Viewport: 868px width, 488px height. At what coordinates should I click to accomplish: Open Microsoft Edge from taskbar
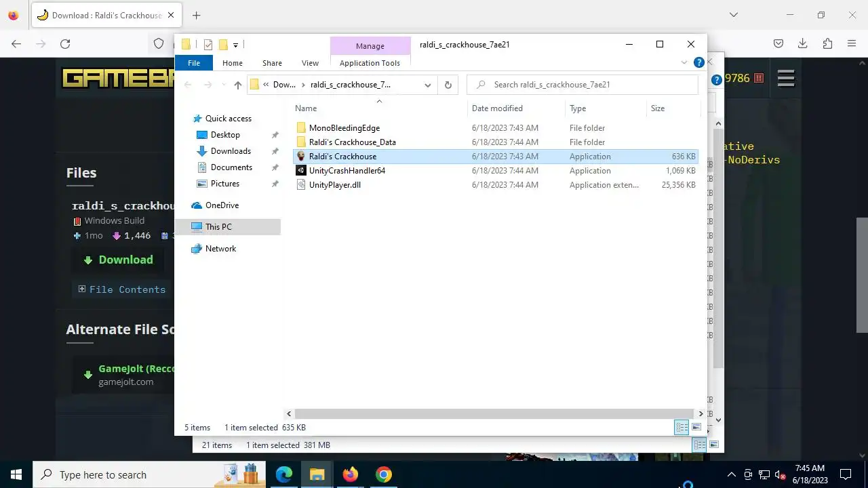pos(283,474)
